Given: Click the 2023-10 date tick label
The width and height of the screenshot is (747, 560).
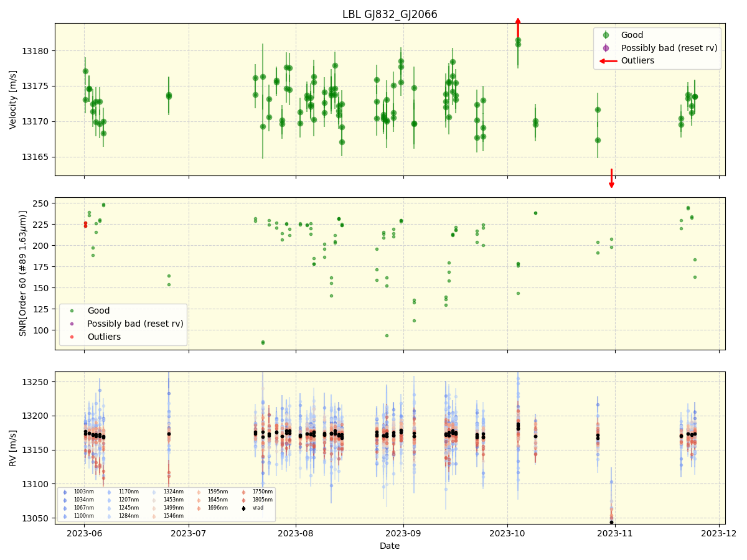Looking at the screenshot, I should (x=507, y=533).
